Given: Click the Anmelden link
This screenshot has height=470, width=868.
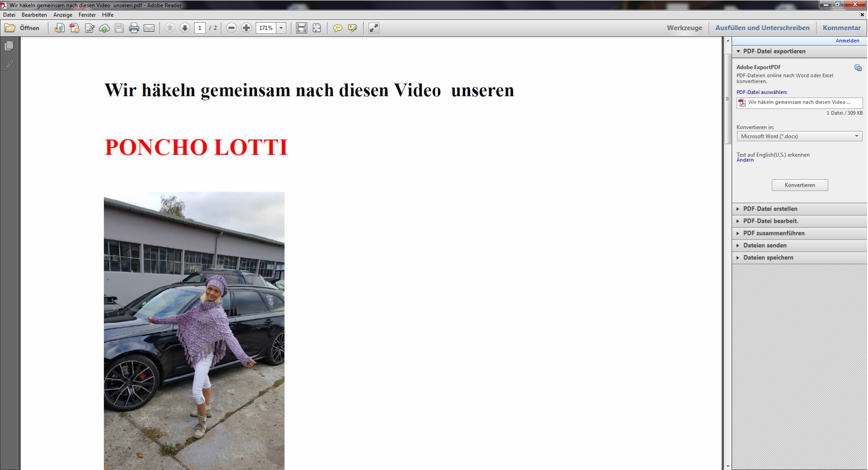Looking at the screenshot, I should pyautogui.click(x=847, y=41).
